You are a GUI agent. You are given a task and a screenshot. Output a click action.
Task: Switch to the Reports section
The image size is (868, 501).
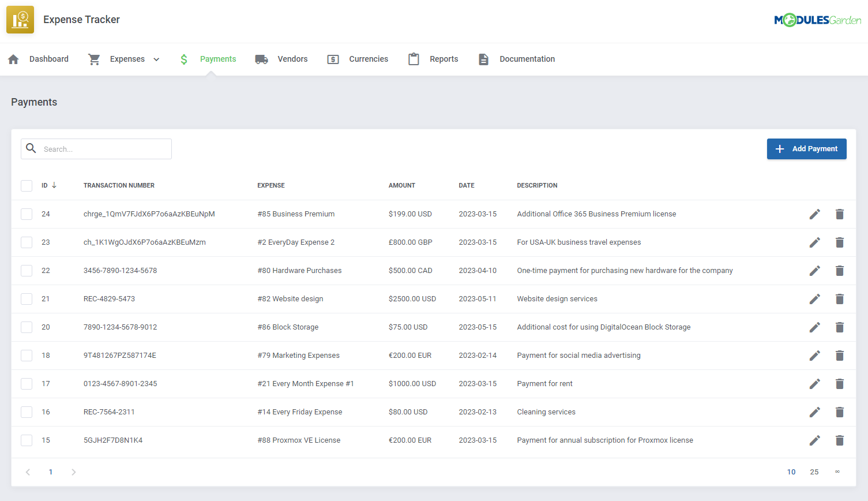[444, 59]
